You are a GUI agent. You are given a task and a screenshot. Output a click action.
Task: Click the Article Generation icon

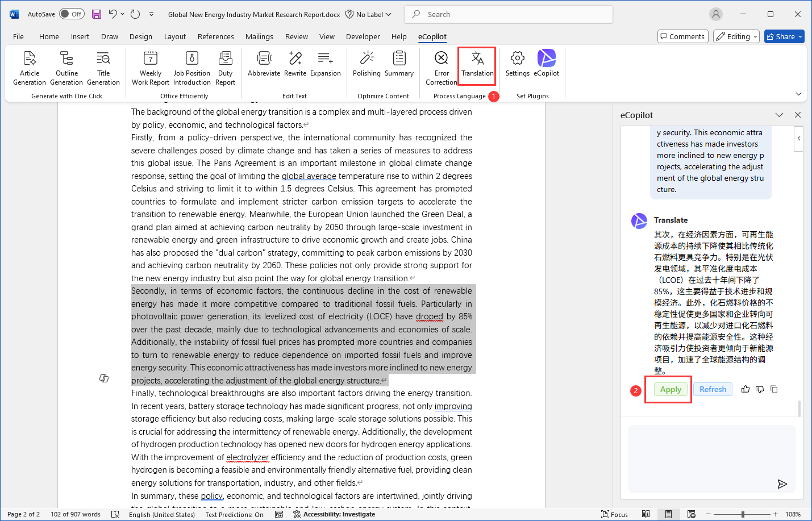[30, 59]
